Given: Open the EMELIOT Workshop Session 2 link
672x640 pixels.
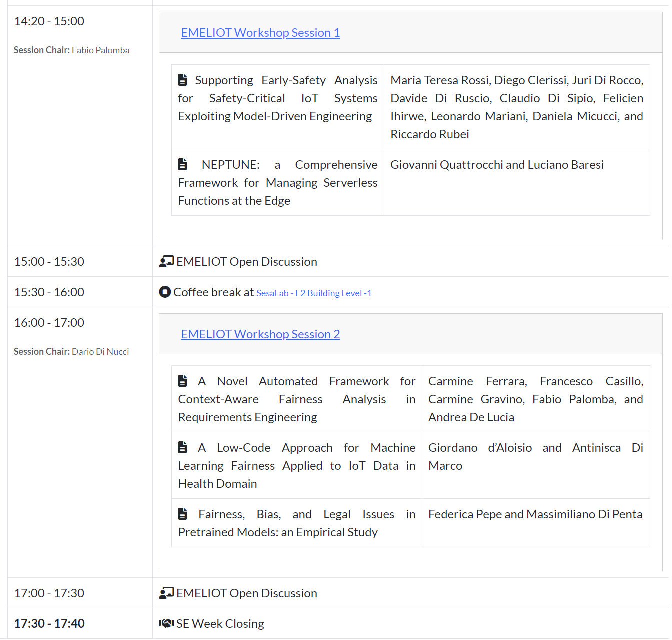Looking at the screenshot, I should click(x=260, y=334).
